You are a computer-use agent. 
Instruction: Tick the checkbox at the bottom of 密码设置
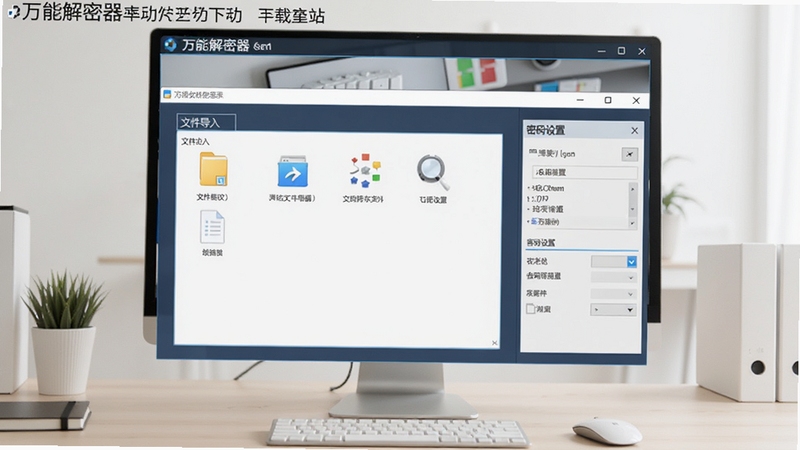(x=531, y=309)
